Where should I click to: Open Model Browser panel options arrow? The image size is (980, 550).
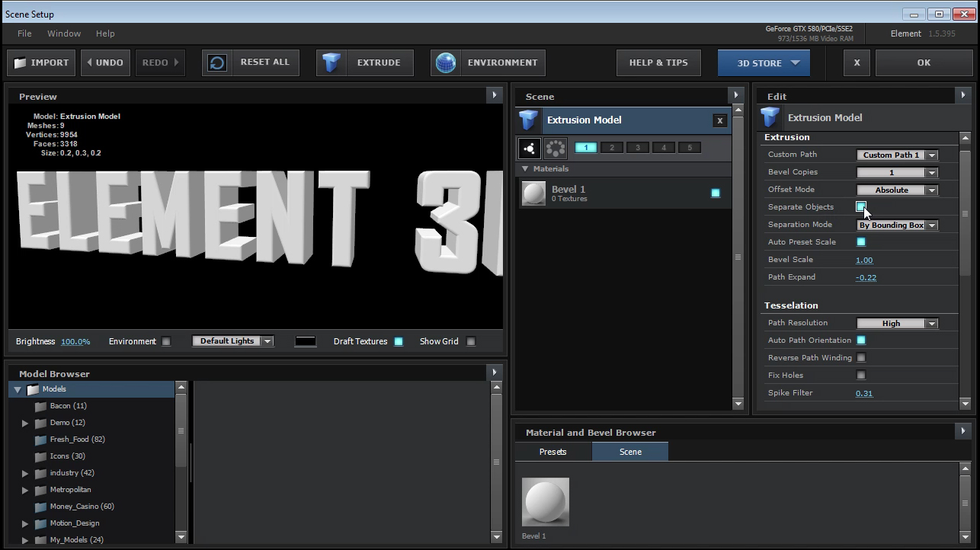coord(494,373)
